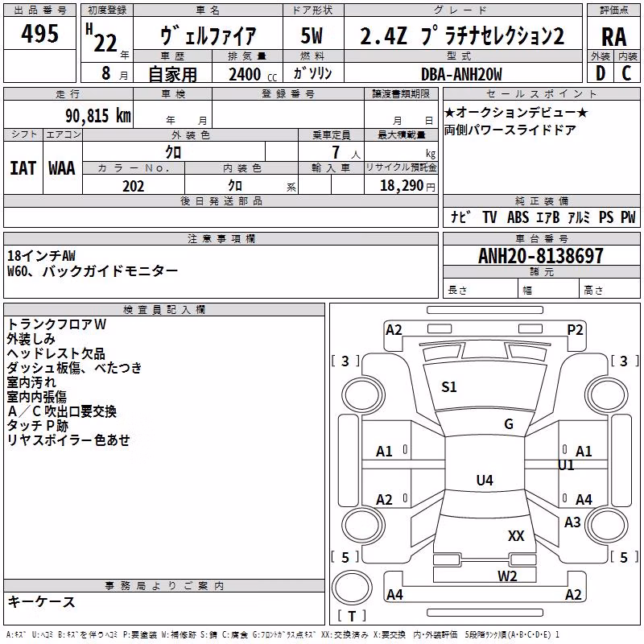Click the evaluation score RA
644x644 pixels.
coord(614,37)
